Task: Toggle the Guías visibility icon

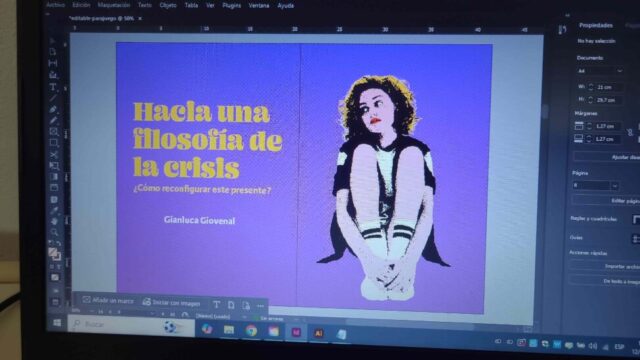Action: click(x=636, y=239)
